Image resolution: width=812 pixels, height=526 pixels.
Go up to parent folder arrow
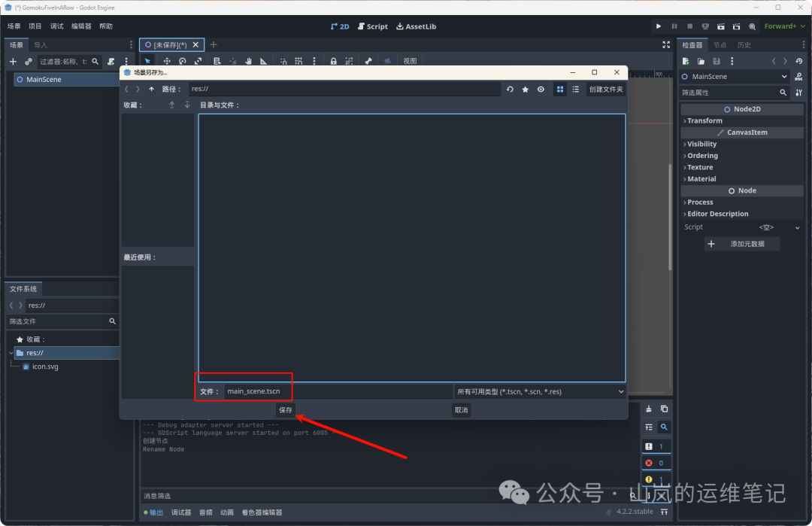coord(151,89)
